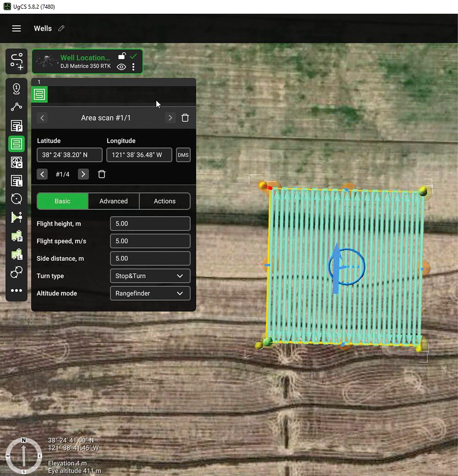Click the padlock to lock the Well Location route
The image size is (458, 476).
coord(121,56)
